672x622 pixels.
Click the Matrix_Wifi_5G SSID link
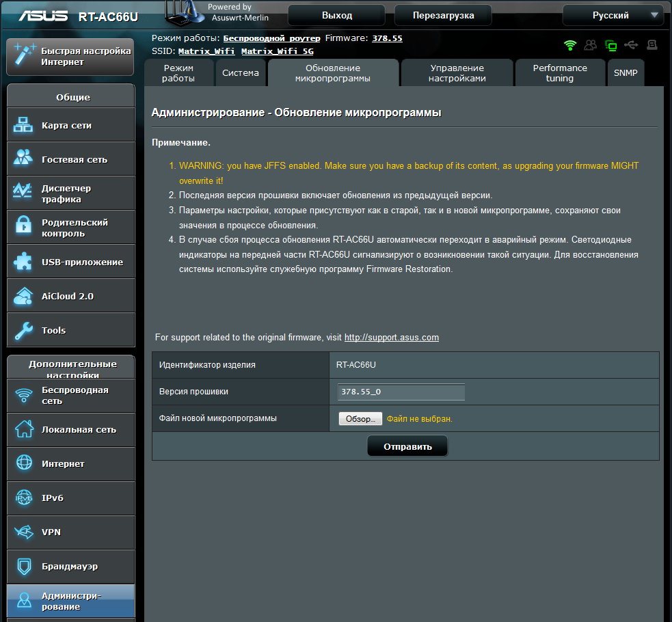[278, 51]
